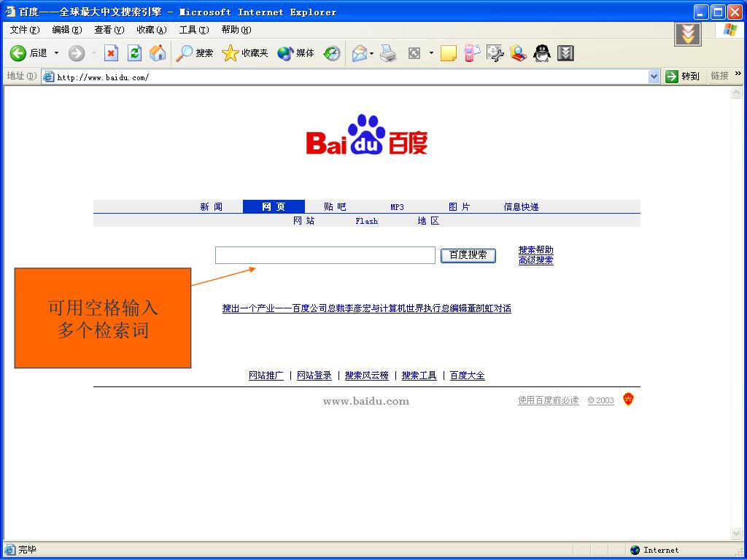Image resolution: width=747 pixels, height=560 pixels.
Task: Open the 工具(T) menu
Action: [194, 29]
